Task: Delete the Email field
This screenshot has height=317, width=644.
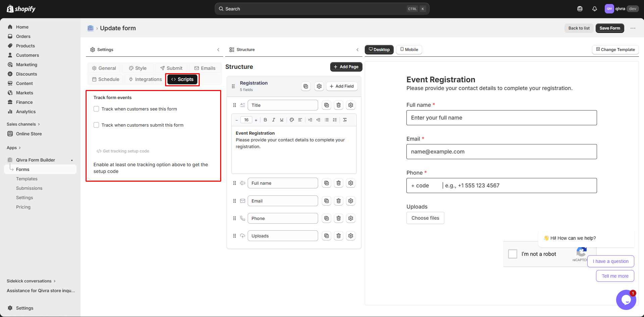Action: pos(339,201)
